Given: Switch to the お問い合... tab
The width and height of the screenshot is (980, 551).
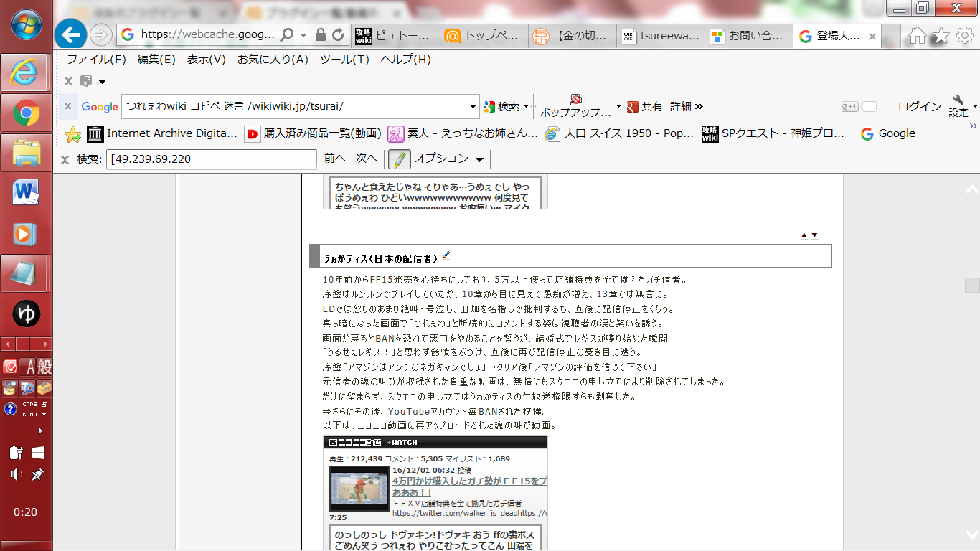Looking at the screenshot, I should click(x=749, y=36).
